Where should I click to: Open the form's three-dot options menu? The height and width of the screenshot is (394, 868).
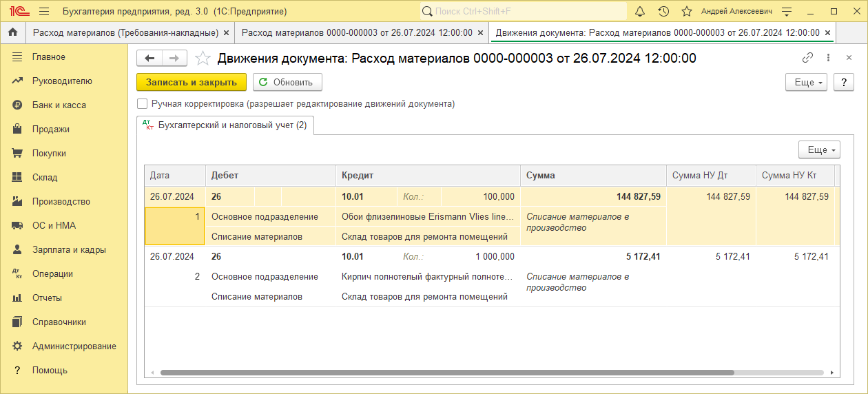(828, 59)
